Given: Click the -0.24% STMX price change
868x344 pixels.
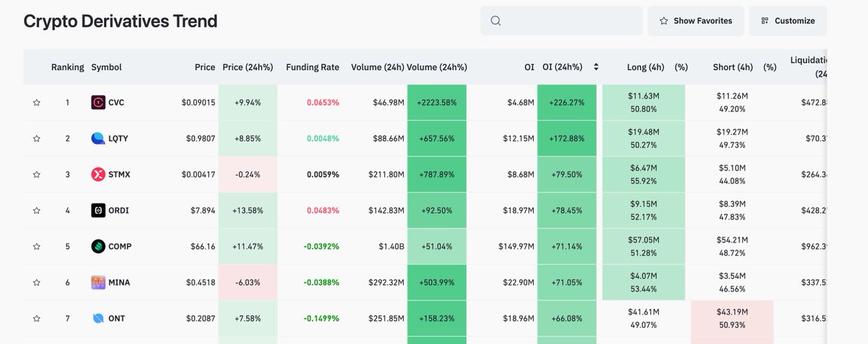Looking at the screenshot, I should tap(248, 174).
